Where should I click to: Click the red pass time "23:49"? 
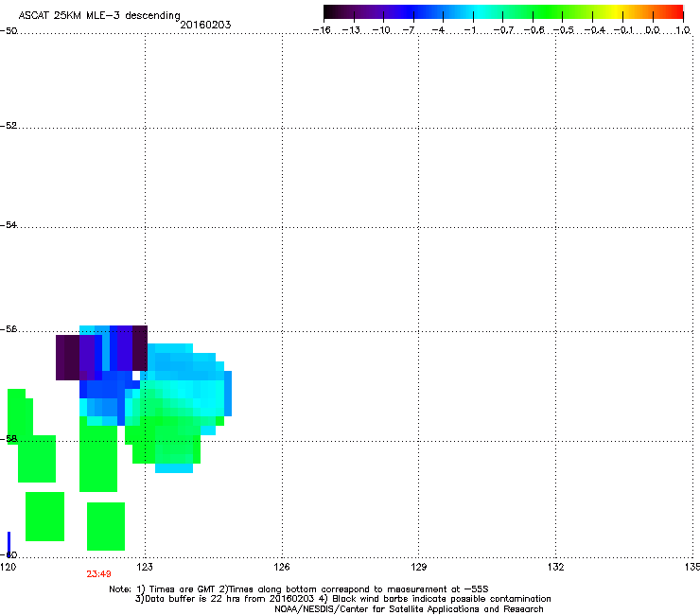point(98,574)
